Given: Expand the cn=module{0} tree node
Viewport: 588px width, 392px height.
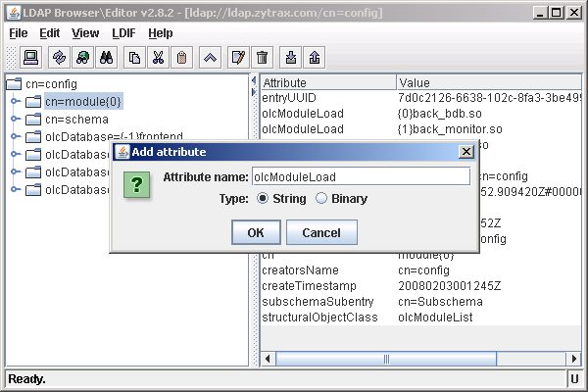Looking at the screenshot, I should coord(15,101).
